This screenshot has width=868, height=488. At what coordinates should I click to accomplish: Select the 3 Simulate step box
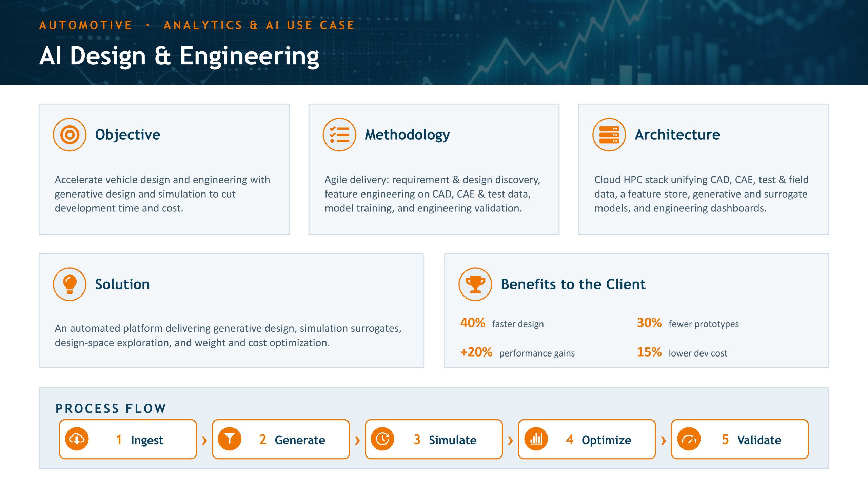434,439
